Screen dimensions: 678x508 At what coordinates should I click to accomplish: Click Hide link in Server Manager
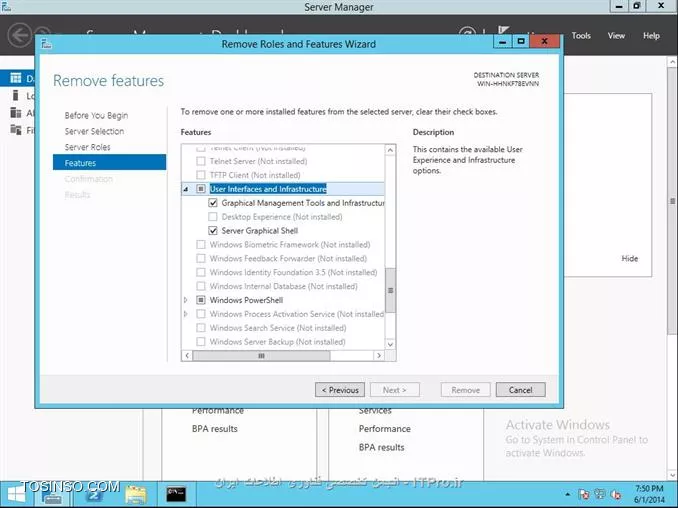pos(630,258)
